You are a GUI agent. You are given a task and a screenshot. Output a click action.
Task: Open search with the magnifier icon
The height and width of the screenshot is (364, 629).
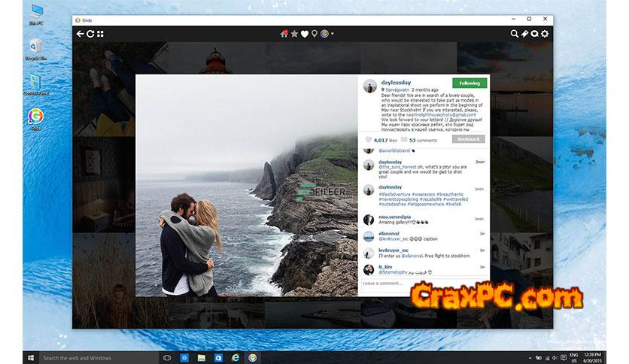(x=514, y=34)
